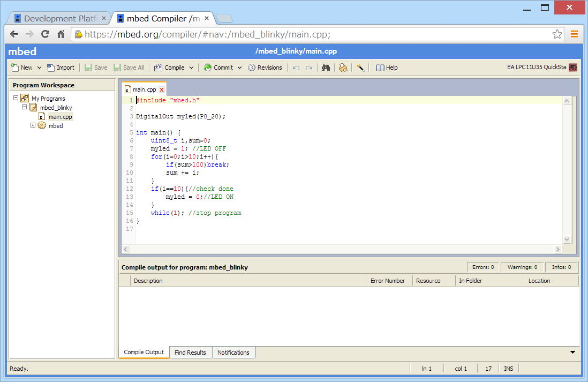Click the Save button in toolbar

96,68
